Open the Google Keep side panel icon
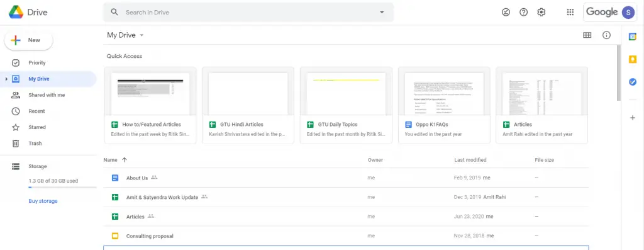This screenshot has width=644, height=250. click(633, 59)
